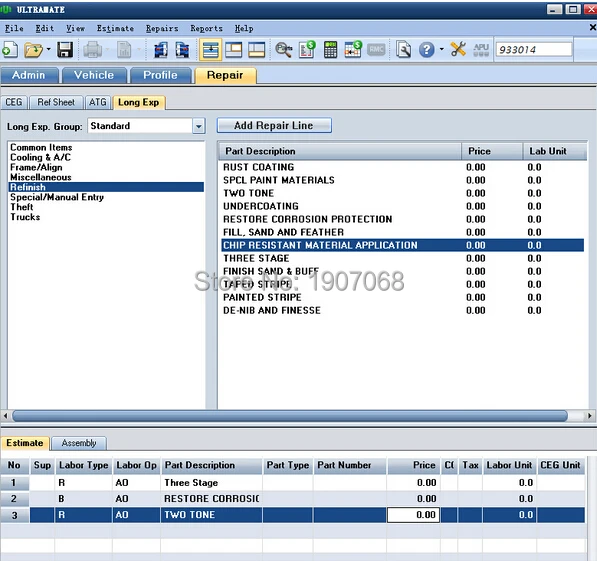This screenshot has height=561, width=597.
Task: Open the Help menu
Action: (x=244, y=29)
